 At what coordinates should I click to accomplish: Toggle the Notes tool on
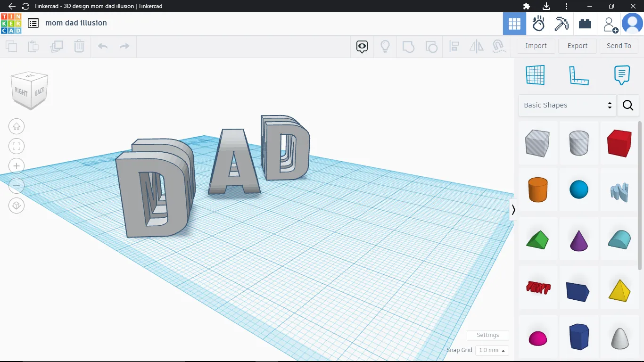tap(622, 75)
